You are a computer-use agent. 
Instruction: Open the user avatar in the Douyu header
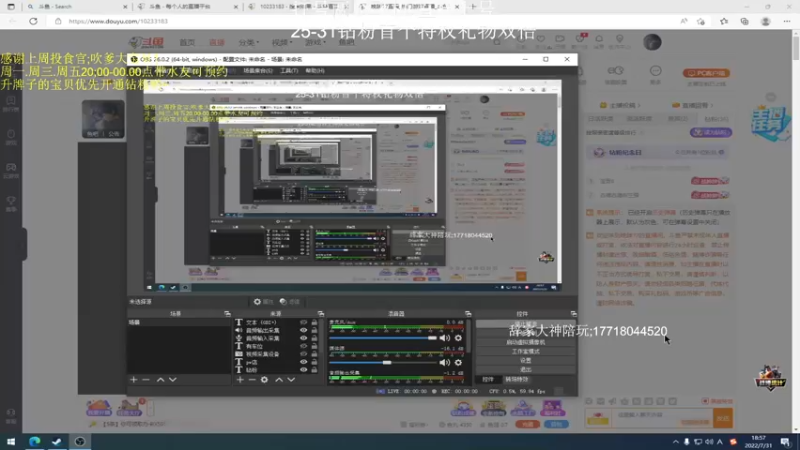tap(652, 42)
